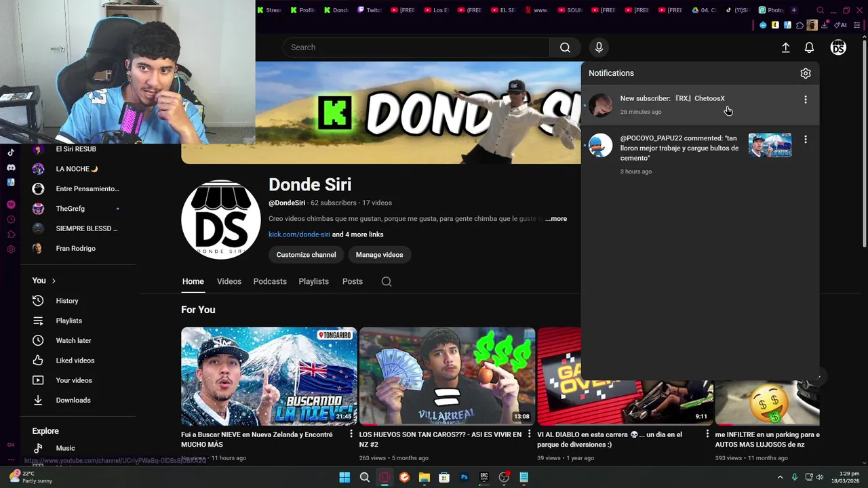The width and height of the screenshot is (868, 488).
Task: Open Opera sidebar settings gear
Action: click(x=11, y=249)
